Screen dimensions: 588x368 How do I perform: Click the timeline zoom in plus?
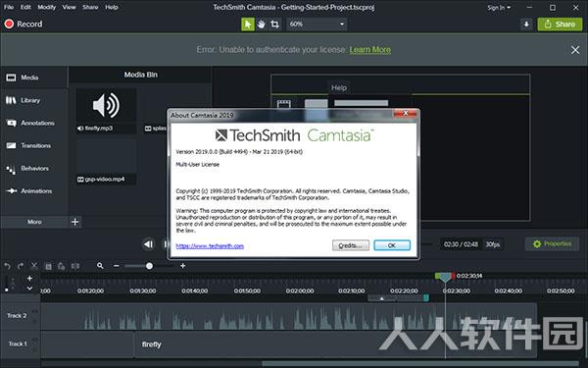point(183,266)
